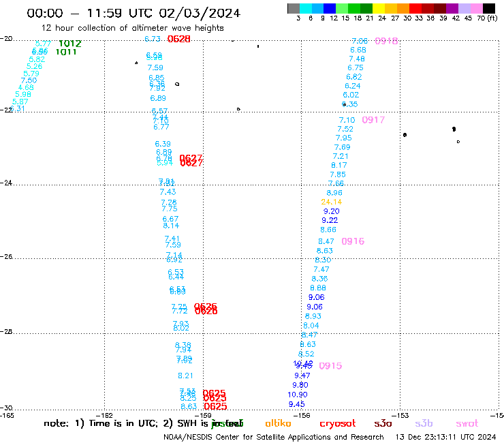Click the 8.14 wave height reading
The height and width of the screenshot is (443, 504).
point(171,226)
